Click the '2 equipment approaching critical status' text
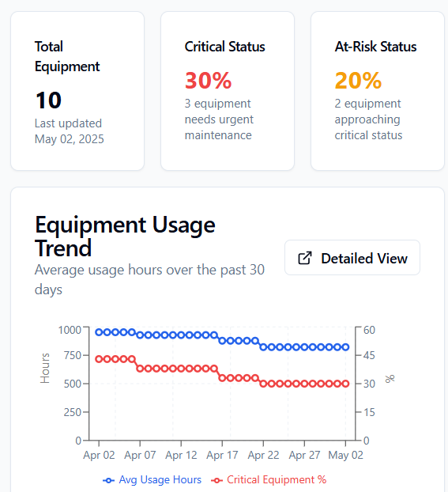Image resolution: width=448 pixels, height=492 pixels. (368, 119)
